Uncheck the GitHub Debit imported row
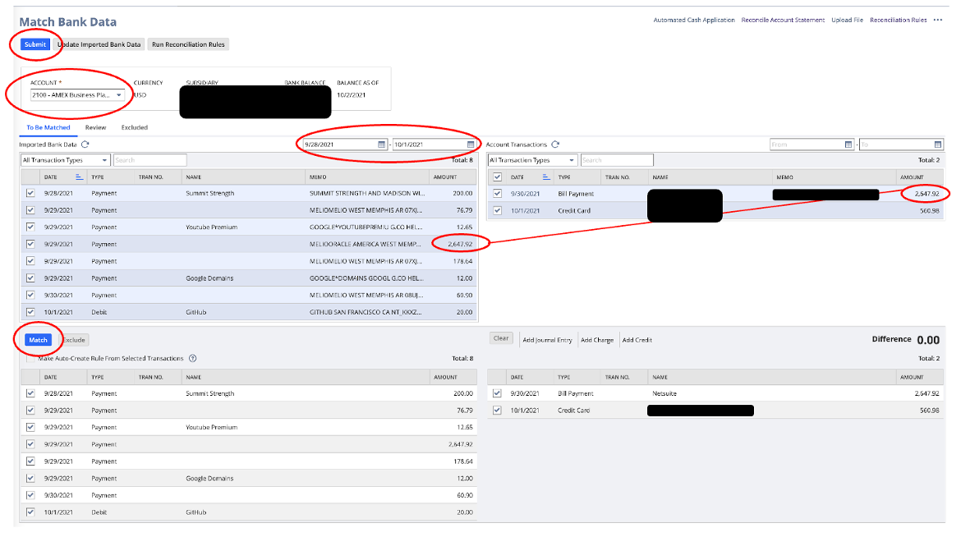 pyautogui.click(x=30, y=312)
